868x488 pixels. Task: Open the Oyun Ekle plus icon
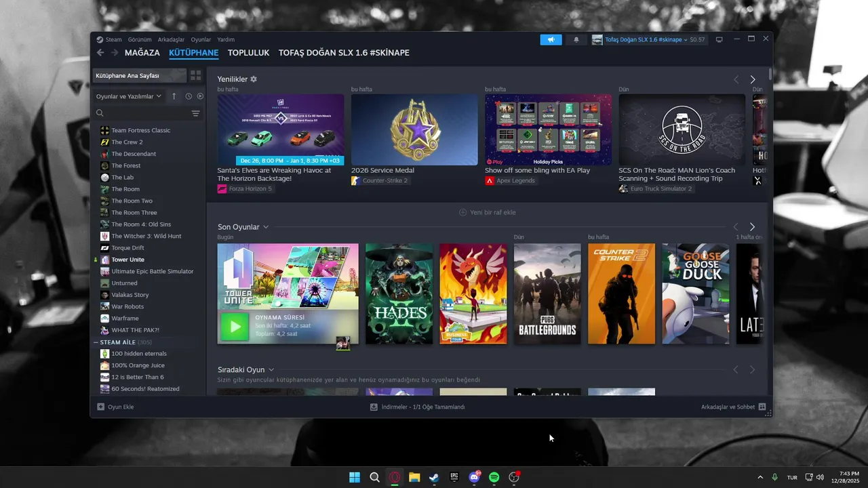tap(100, 407)
